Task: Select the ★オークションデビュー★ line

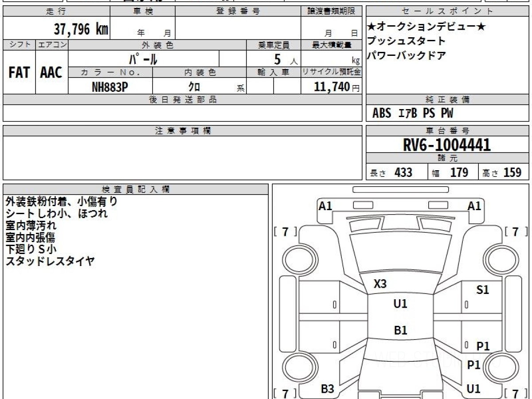Action: [426, 27]
